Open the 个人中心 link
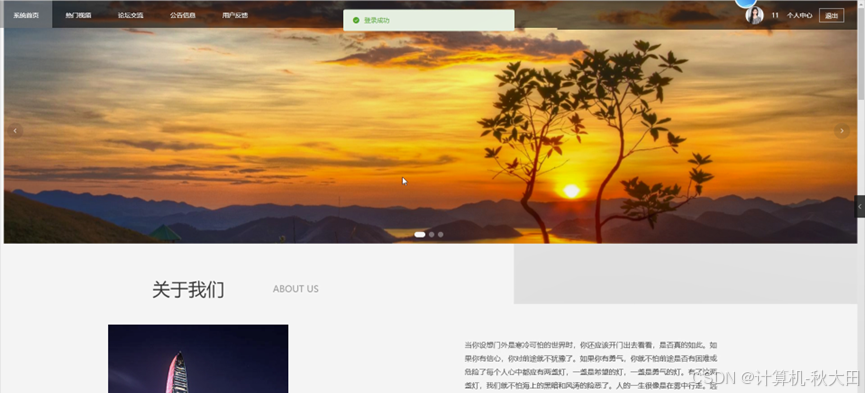The height and width of the screenshot is (393, 865). tap(799, 15)
